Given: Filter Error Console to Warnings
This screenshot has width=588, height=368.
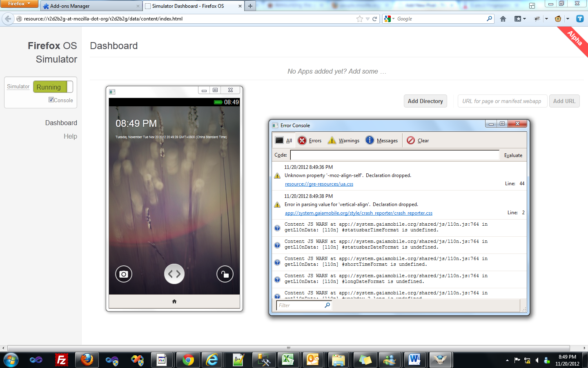Looking at the screenshot, I should pos(344,140).
